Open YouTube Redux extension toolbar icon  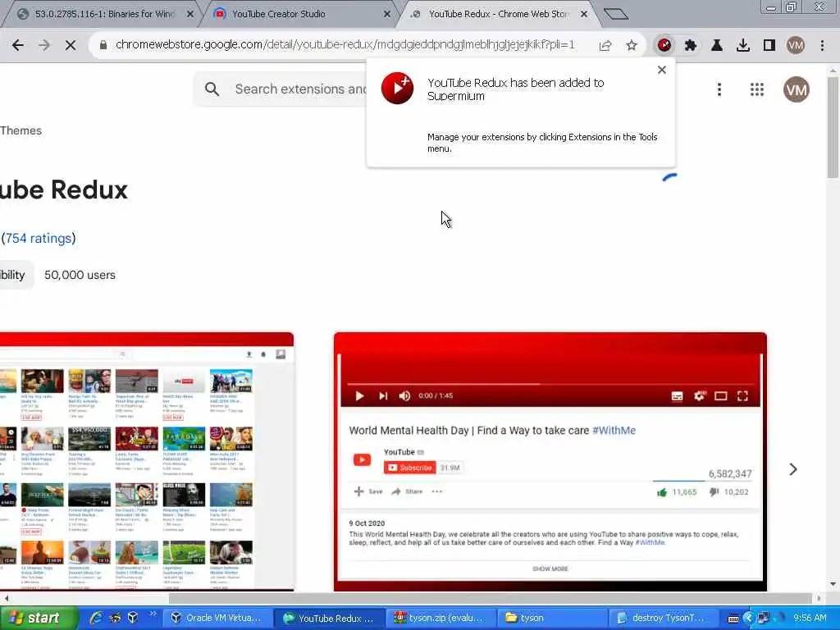coord(664,46)
